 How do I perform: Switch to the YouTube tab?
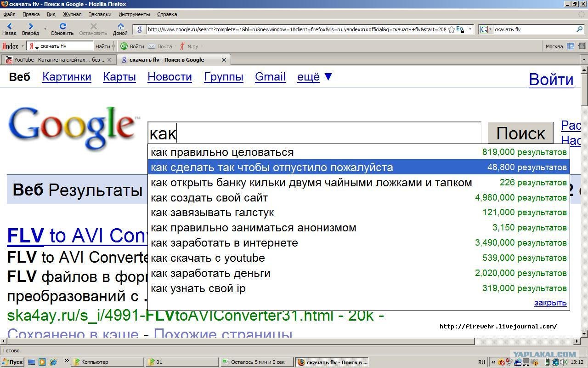point(58,60)
